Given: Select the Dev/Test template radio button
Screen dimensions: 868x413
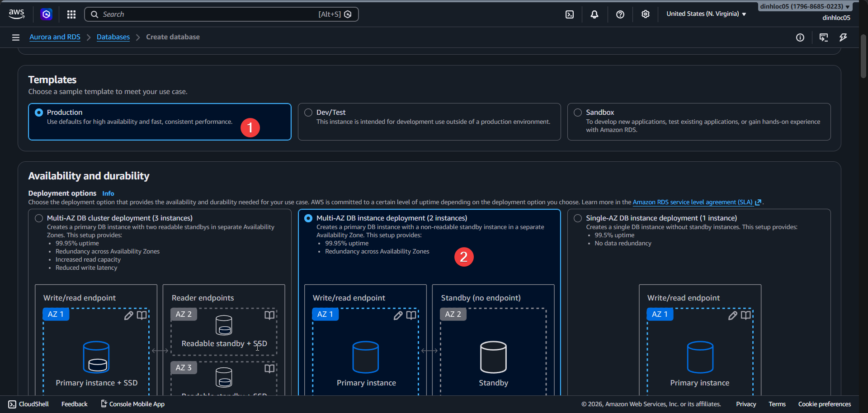Looking at the screenshot, I should (x=308, y=112).
